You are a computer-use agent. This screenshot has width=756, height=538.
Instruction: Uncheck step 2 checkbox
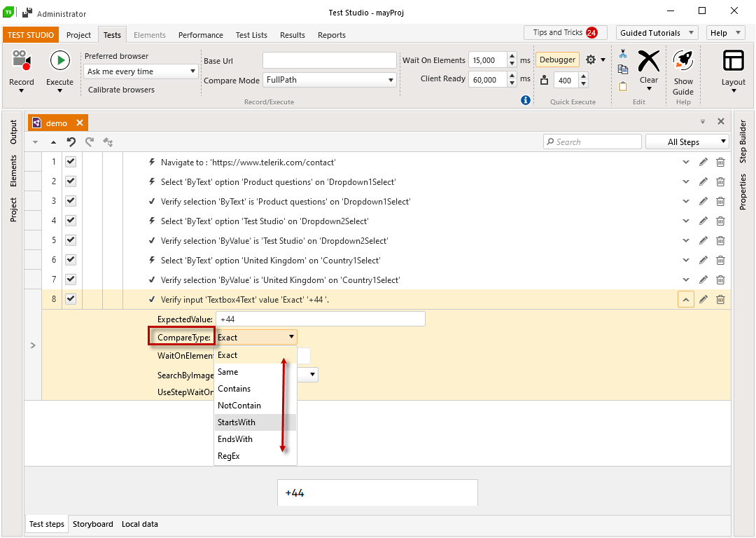71,181
